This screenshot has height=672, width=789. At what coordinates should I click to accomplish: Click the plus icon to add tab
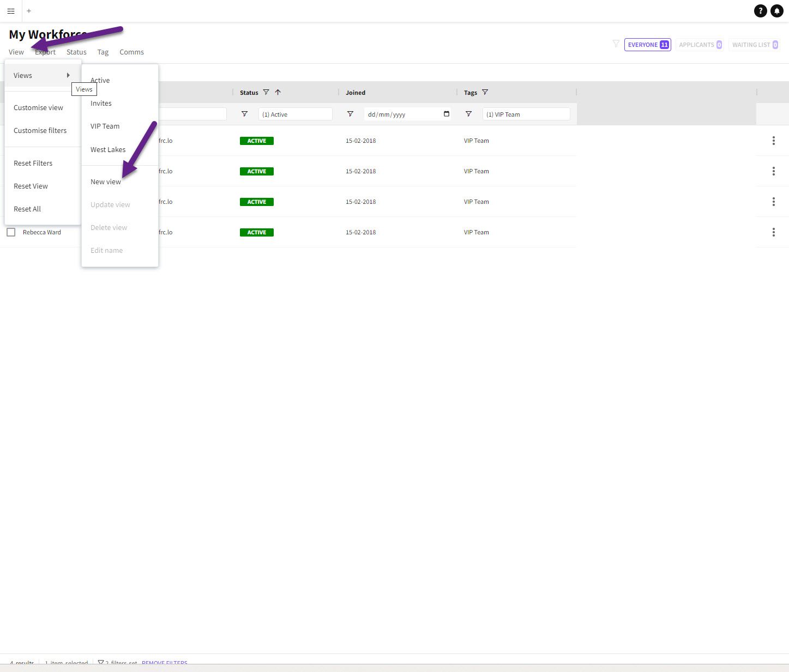pyautogui.click(x=29, y=11)
